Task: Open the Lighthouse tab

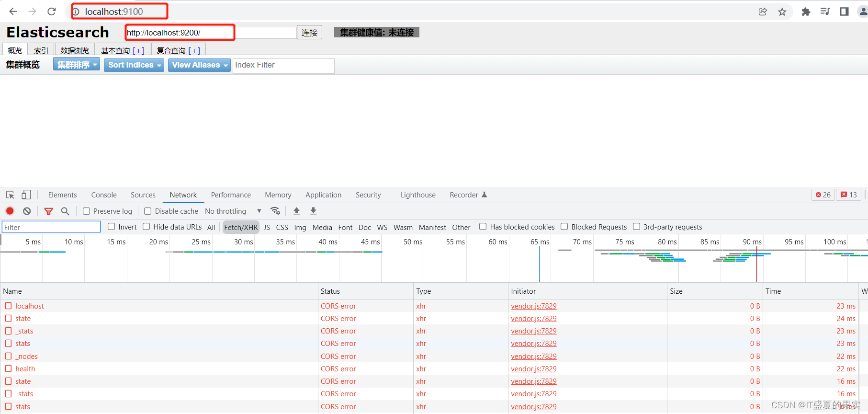Action: (418, 195)
